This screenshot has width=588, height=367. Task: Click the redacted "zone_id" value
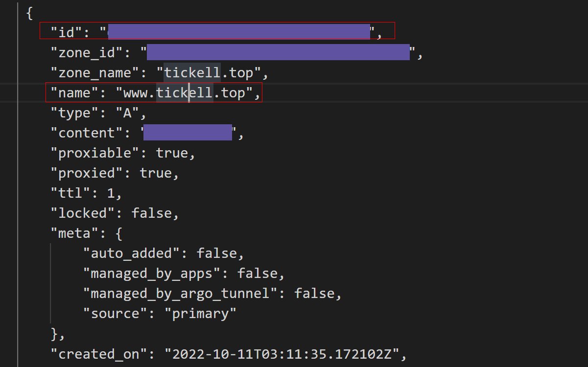click(278, 52)
